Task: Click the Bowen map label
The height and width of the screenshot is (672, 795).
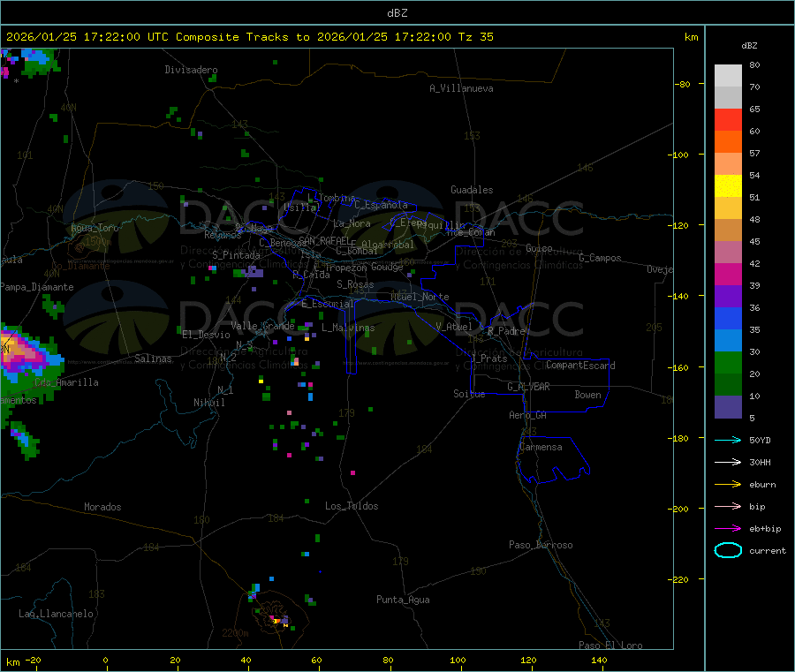Action: point(588,395)
